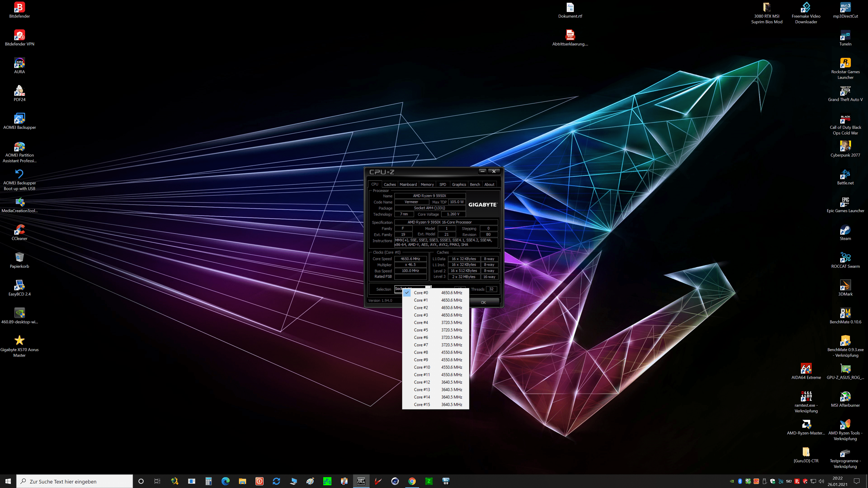The height and width of the screenshot is (488, 868).
Task: Open the Graphics tab in CPU-Z
Action: pos(459,184)
